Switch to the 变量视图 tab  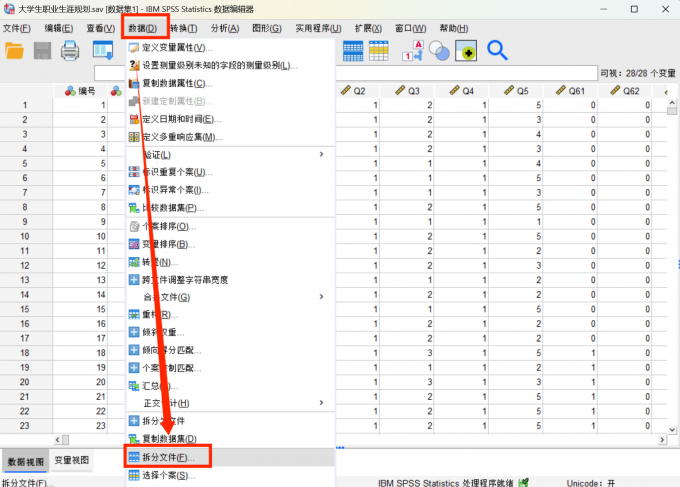(x=72, y=461)
